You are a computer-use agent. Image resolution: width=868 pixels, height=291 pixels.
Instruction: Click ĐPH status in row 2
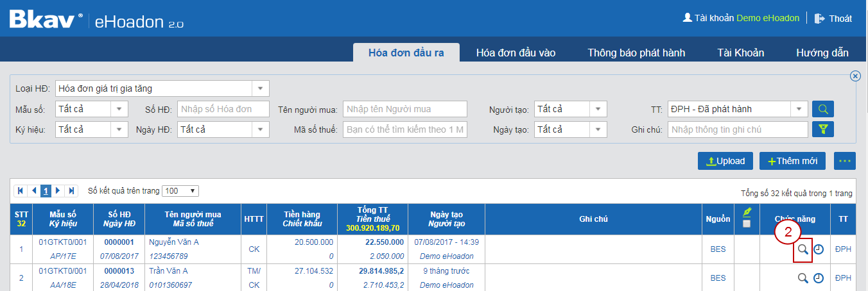coord(843,278)
